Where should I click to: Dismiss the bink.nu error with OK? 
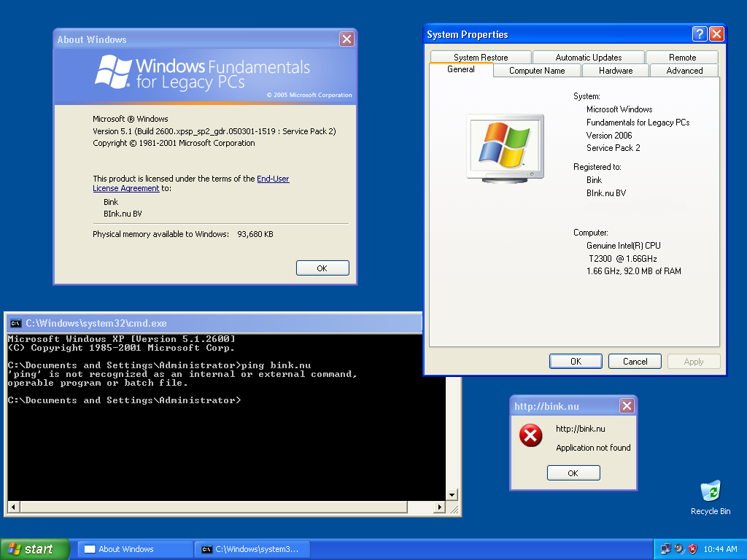573,472
